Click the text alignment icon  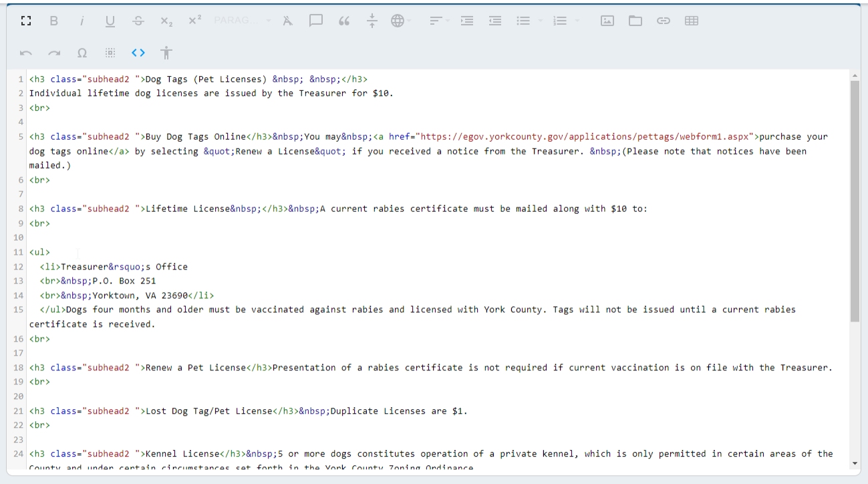(x=436, y=21)
